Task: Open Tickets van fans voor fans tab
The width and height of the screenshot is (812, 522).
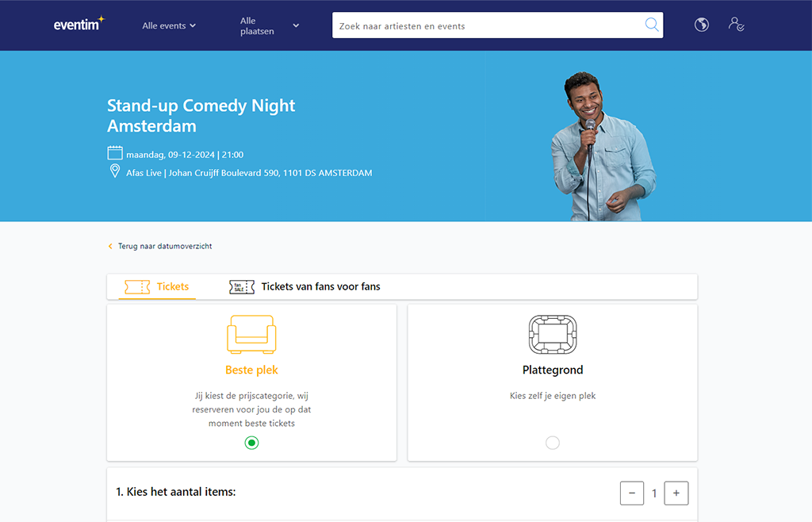Action: [320, 286]
